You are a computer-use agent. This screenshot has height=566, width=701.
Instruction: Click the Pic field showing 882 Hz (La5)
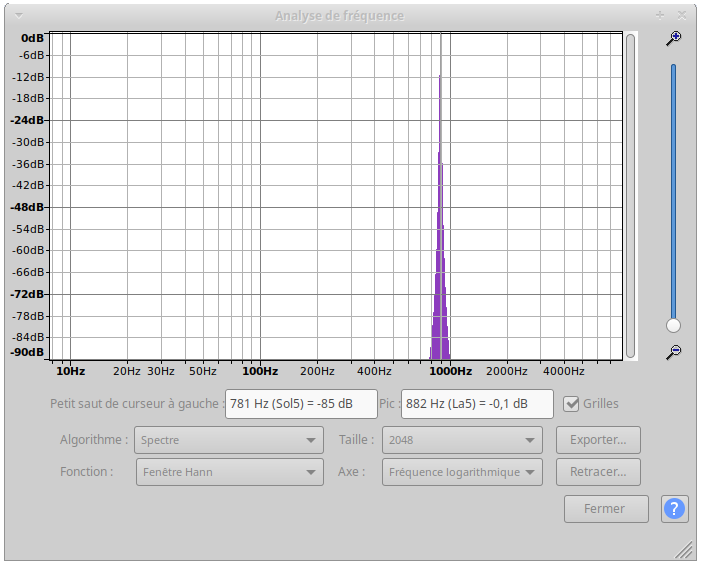477,404
